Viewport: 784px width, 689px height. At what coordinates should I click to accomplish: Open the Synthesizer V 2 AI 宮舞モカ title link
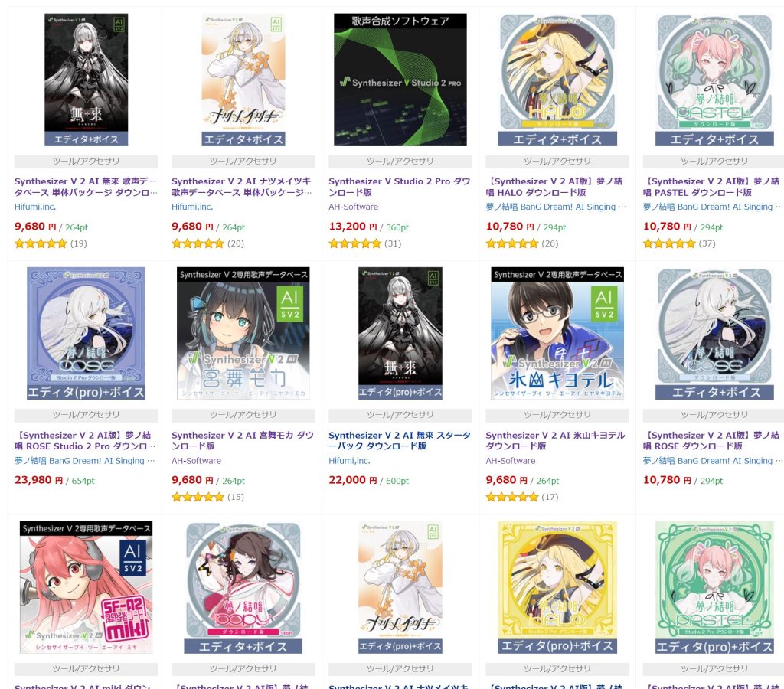pos(243,440)
